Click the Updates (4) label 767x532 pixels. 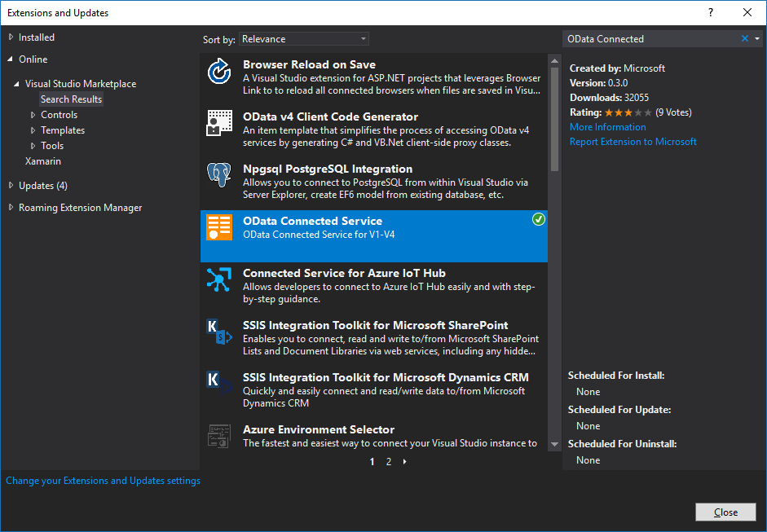[43, 186]
